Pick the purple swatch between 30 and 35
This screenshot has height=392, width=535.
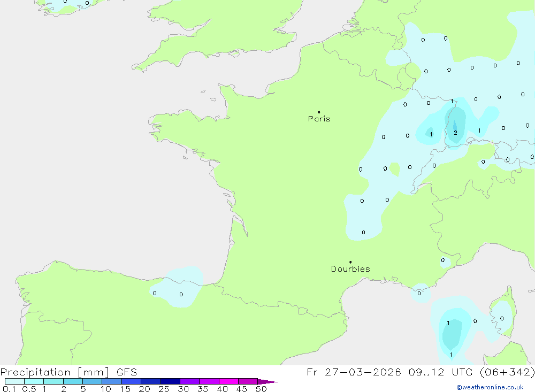coord(190,381)
